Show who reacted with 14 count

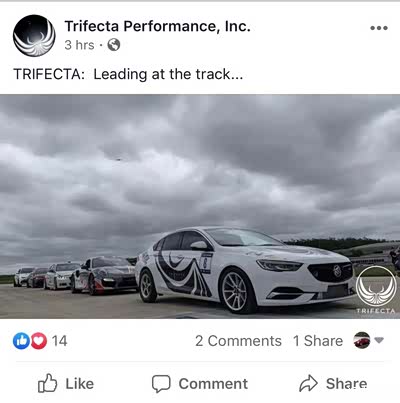(x=59, y=341)
